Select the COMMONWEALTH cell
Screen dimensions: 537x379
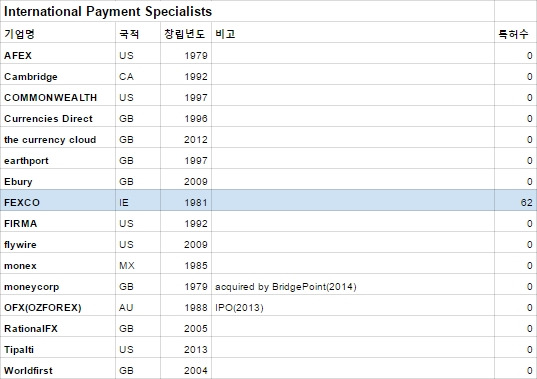click(58, 97)
